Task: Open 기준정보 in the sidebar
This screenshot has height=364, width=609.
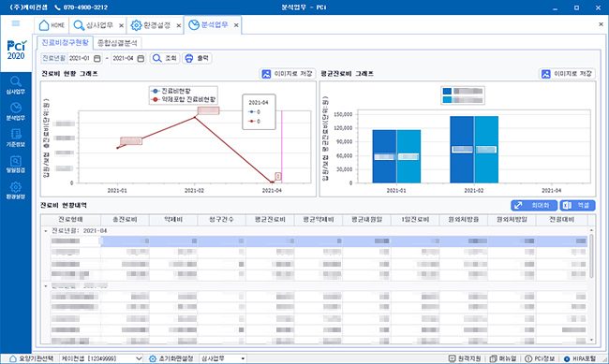Action: pos(16,138)
